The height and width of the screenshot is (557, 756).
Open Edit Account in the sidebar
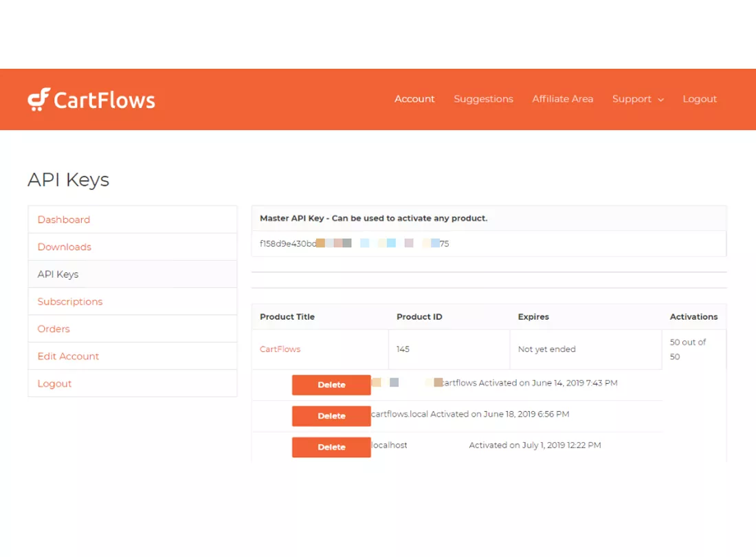tap(69, 356)
